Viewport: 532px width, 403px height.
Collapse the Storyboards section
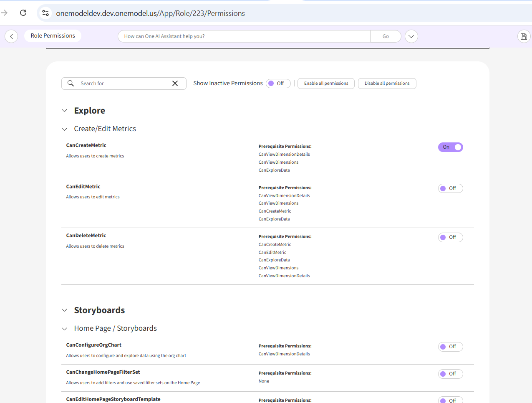tap(65, 310)
